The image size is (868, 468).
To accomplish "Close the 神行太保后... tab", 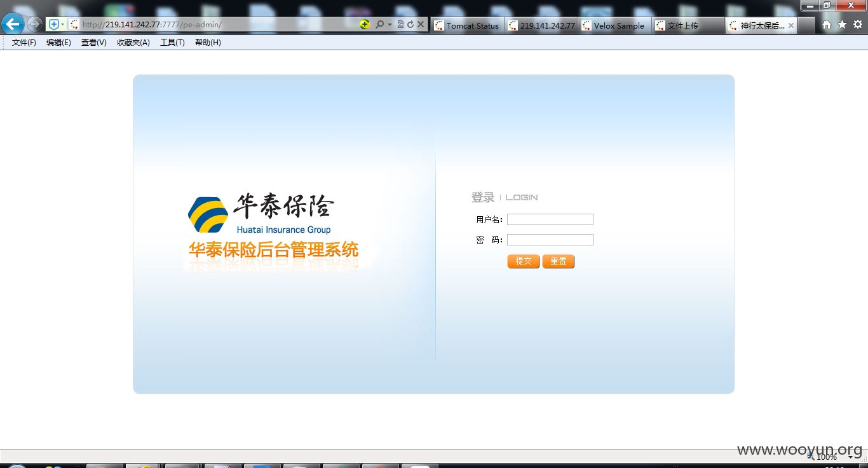I will 791,25.
